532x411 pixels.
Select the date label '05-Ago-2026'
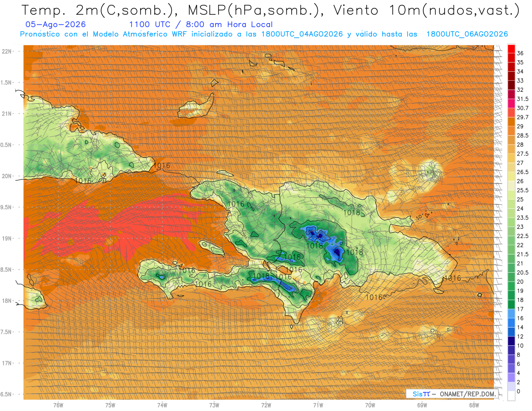pyautogui.click(x=56, y=24)
